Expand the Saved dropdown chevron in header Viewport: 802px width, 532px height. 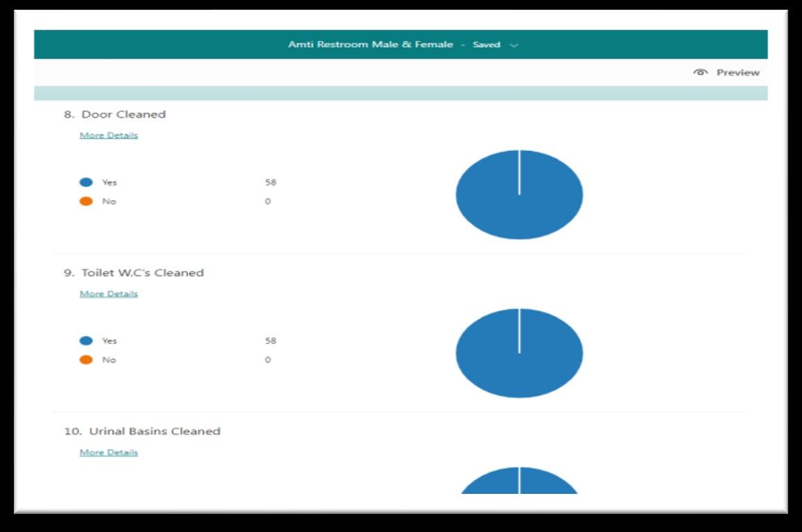514,45
